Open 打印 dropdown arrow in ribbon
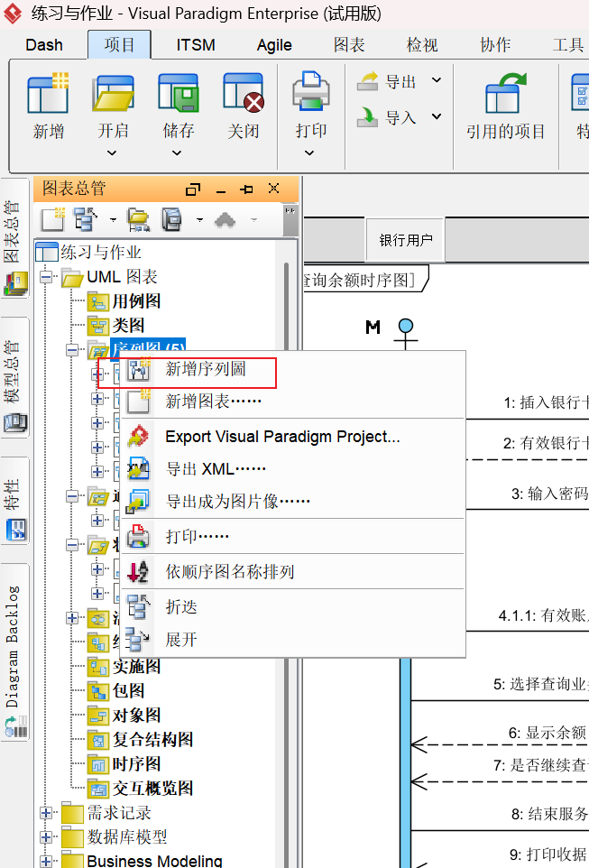 308,152
